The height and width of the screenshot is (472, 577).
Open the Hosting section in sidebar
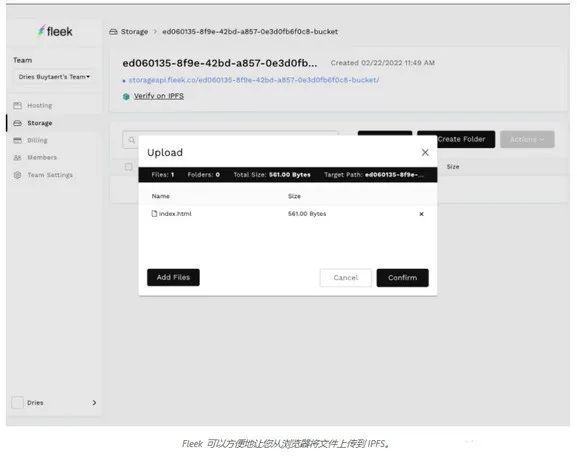(39, 106)
